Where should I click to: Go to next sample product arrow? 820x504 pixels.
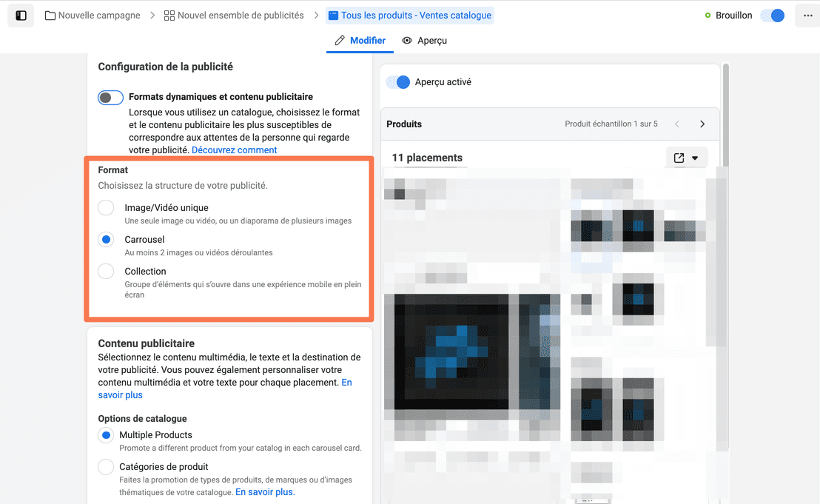[702, 124]
